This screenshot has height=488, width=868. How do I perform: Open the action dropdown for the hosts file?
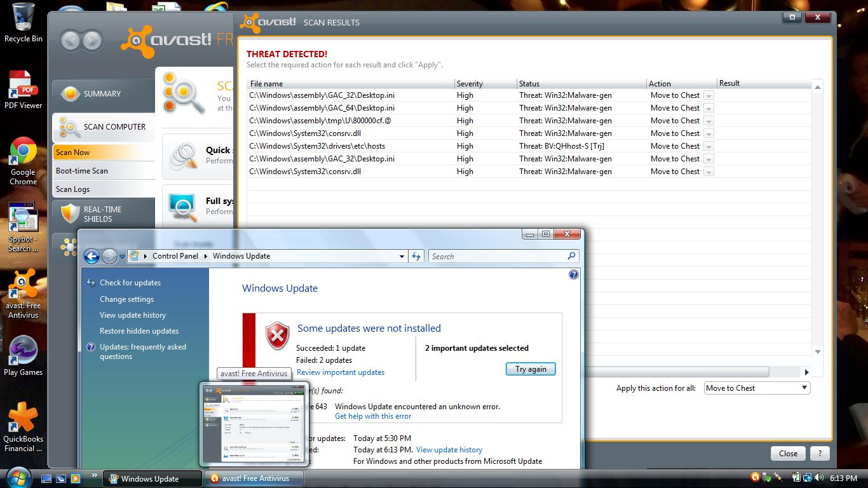pyautogui.click(x=709, y=146)
